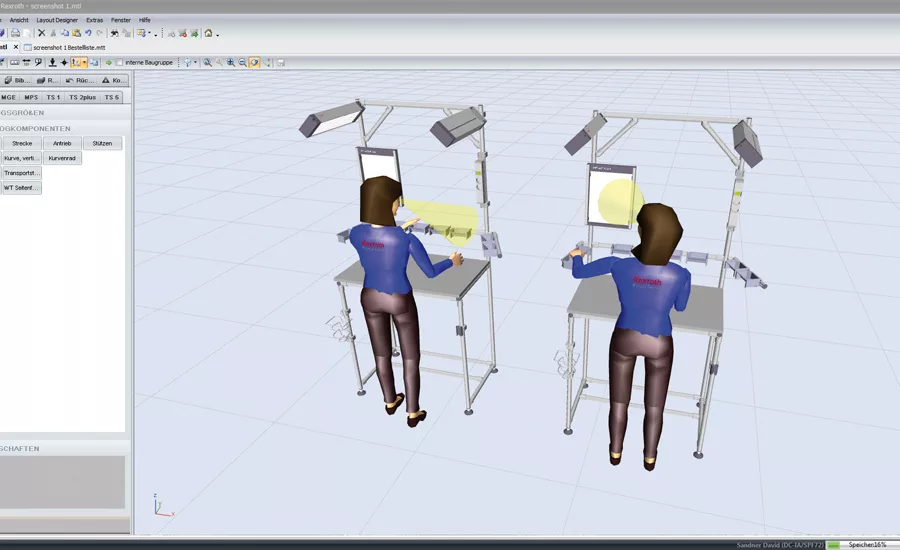Click the Delete X icon in toolbar
Image resolution: width=900 pixels, height=550 pixels.
pyautogui.click(x=41, y=33)
